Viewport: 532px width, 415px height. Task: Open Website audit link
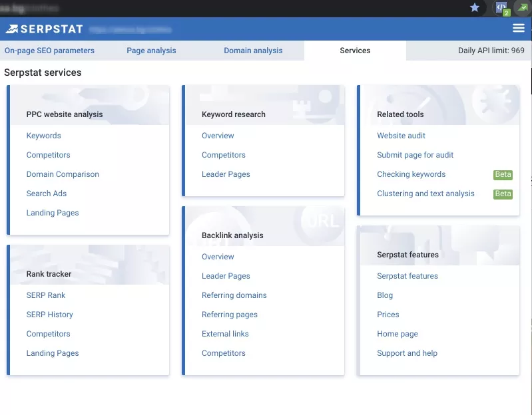[x=401, y=136]
